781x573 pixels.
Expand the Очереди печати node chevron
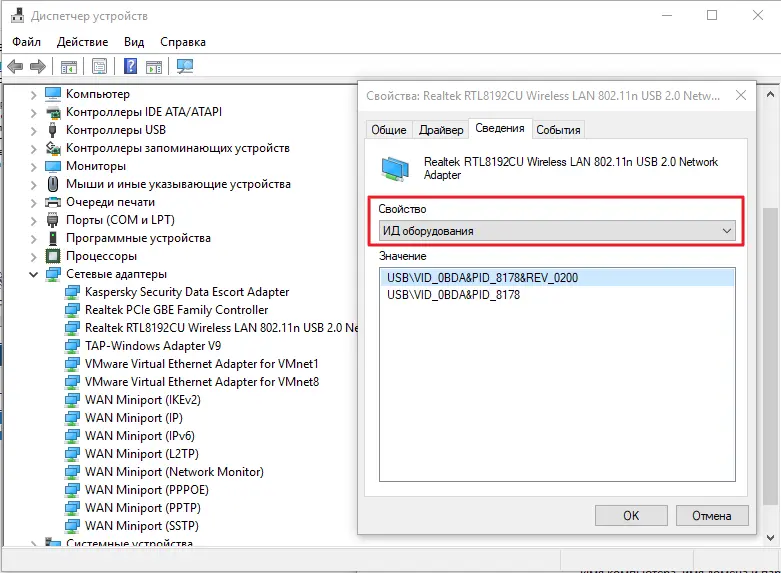33,202
